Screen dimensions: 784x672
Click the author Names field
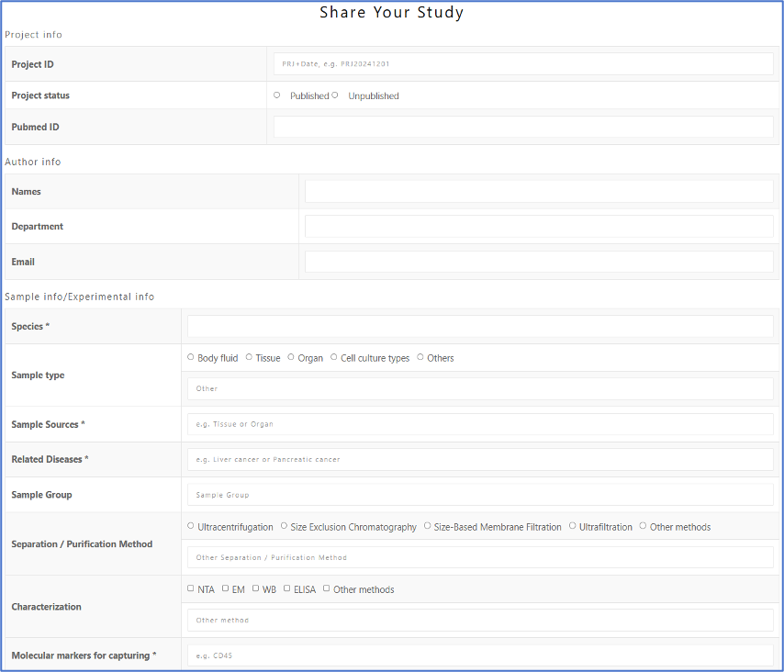tap(539, 192)
